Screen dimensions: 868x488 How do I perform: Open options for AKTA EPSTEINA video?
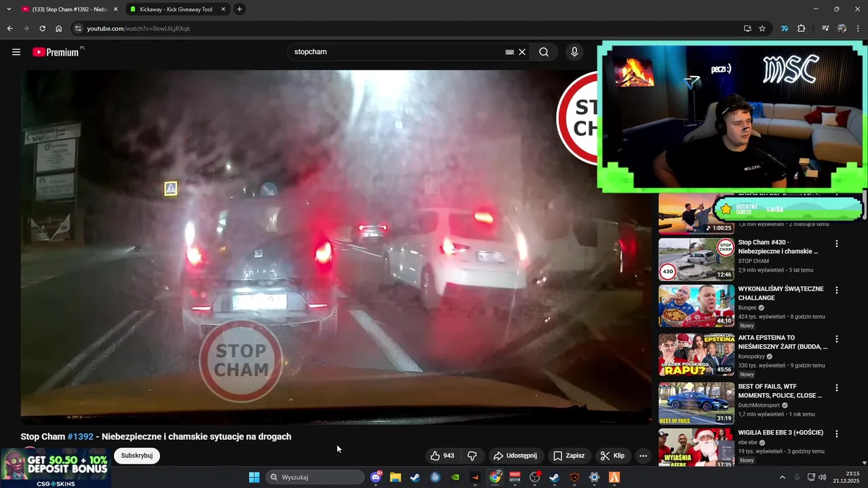coord(837,339)
